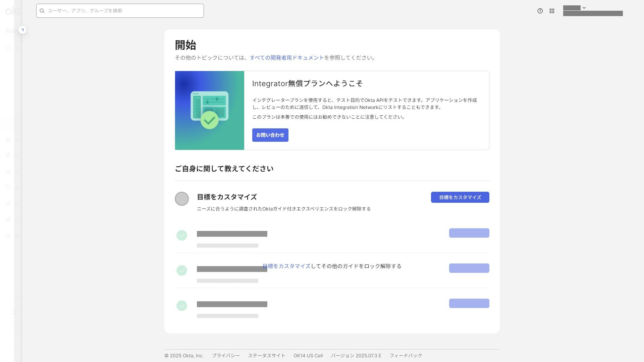644x362 pixels.
Task: Focus the user, app, group search field
Action: [124, 11]
